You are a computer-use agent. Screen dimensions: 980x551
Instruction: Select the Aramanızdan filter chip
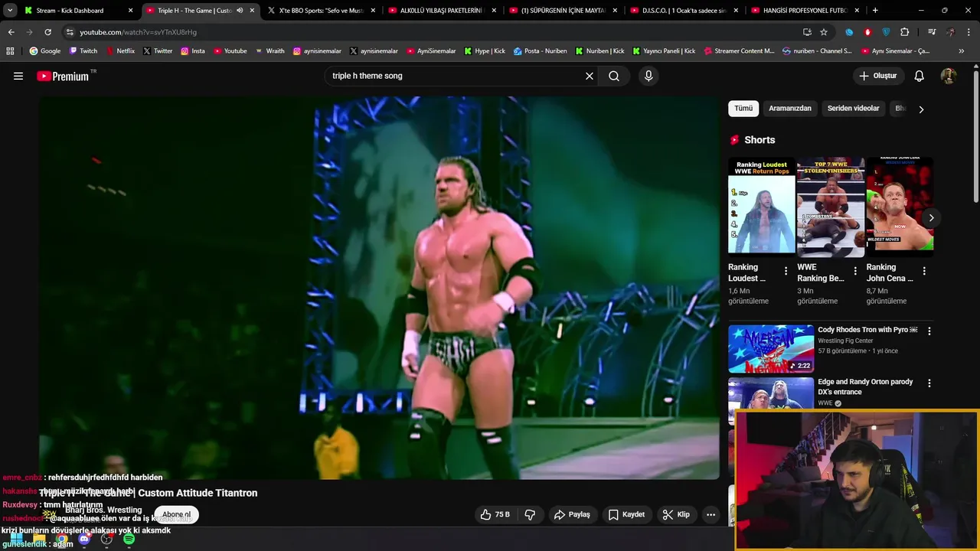pyautogui.click(x=790, y=109)
